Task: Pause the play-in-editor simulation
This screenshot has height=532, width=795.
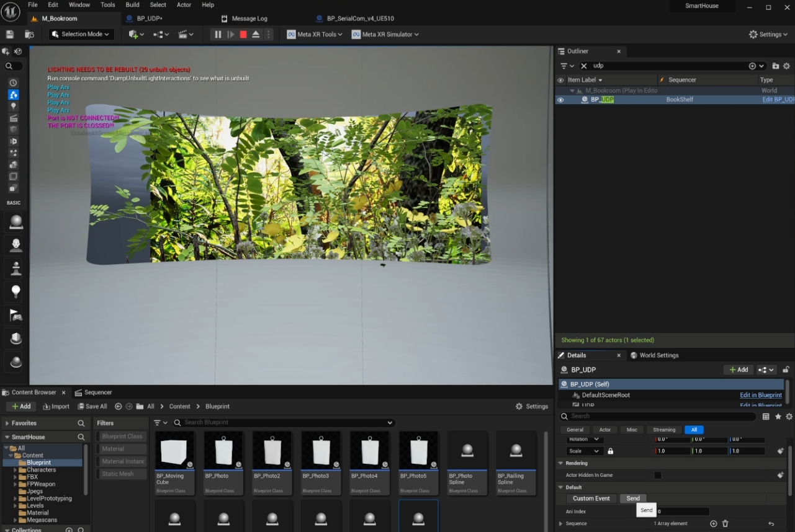Action: [x=218, y=35]
